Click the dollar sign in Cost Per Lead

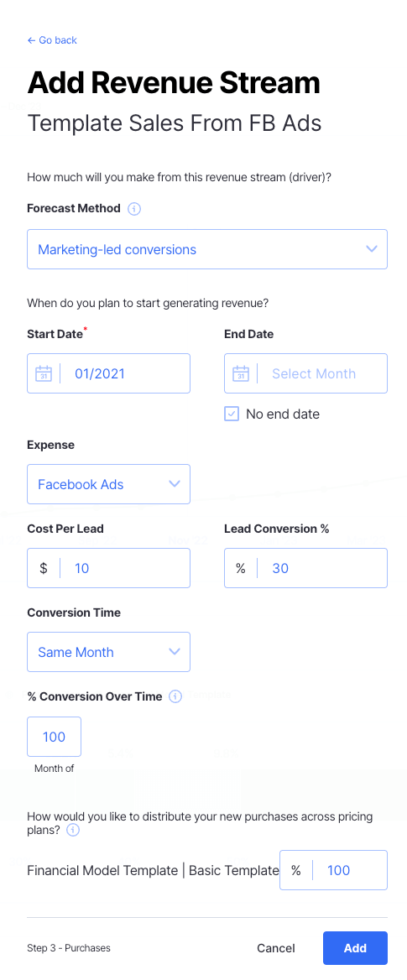click(x=44, y=568)
